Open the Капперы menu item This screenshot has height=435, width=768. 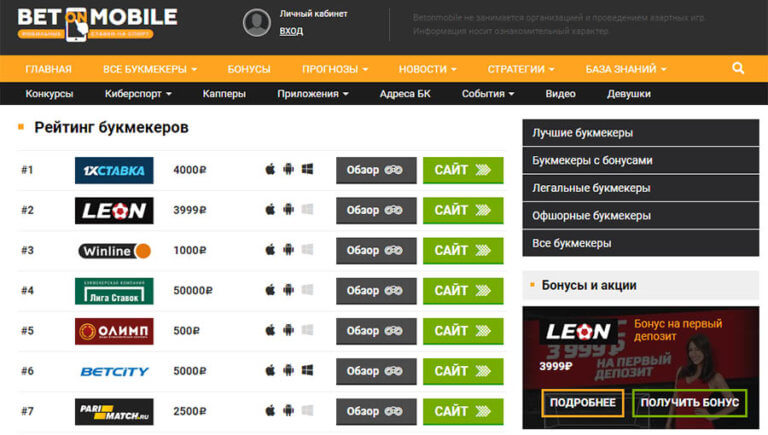(224, 94)
